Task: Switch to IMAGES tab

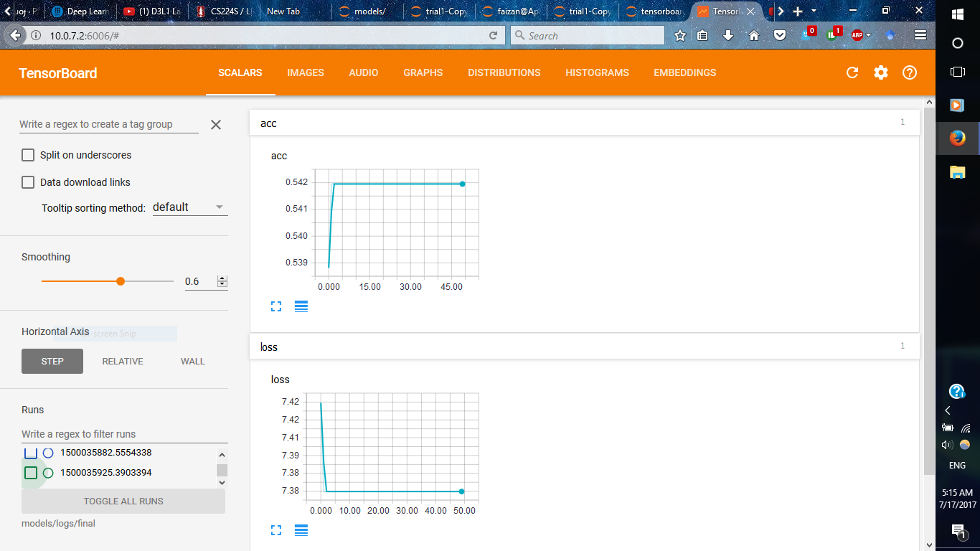Action: tap(306, 72)
